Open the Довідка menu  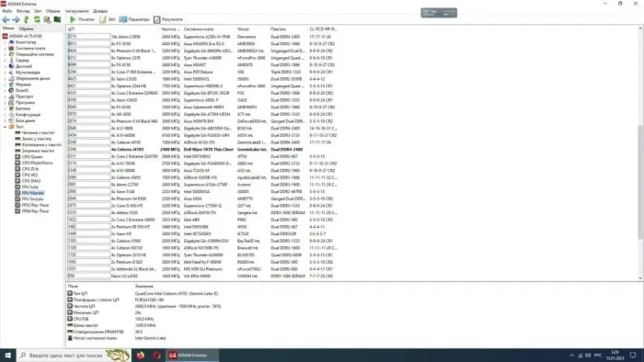coord(100,11)
